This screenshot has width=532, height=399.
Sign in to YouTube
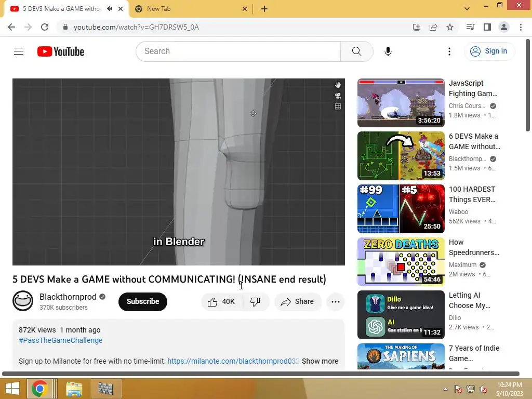pos(489,51)
